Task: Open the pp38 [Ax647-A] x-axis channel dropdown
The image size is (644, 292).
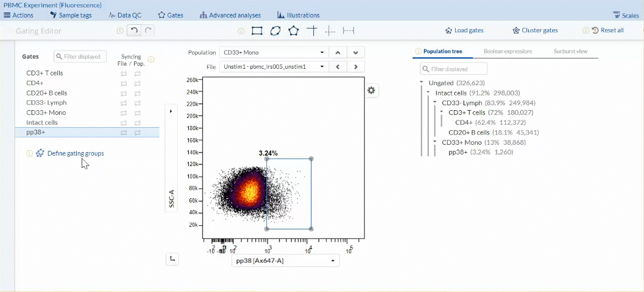Action: click(285, 261)
